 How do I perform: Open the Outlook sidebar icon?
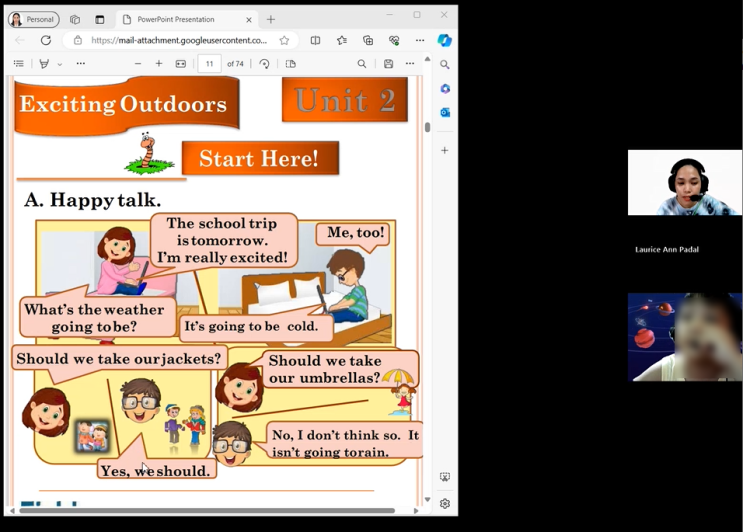click(445, 112)
